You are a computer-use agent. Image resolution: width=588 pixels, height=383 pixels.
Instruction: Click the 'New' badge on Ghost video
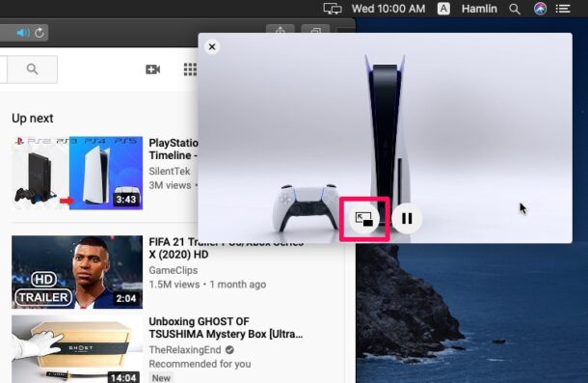161,378
